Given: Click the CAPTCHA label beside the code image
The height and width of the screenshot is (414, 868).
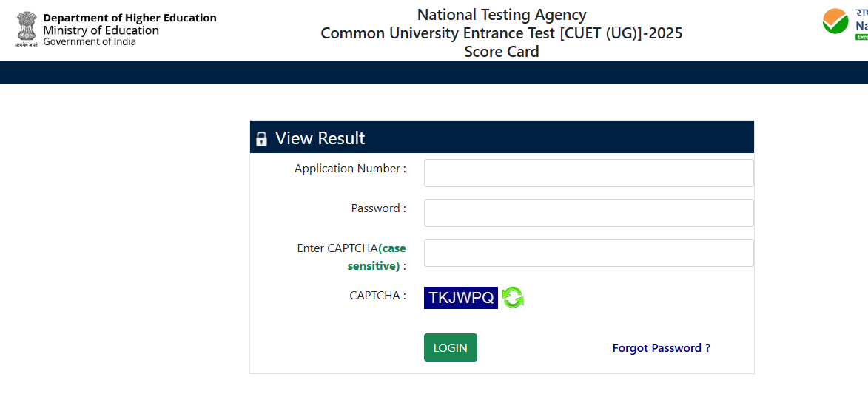Looking at the screenshot, I should point(377,296).
